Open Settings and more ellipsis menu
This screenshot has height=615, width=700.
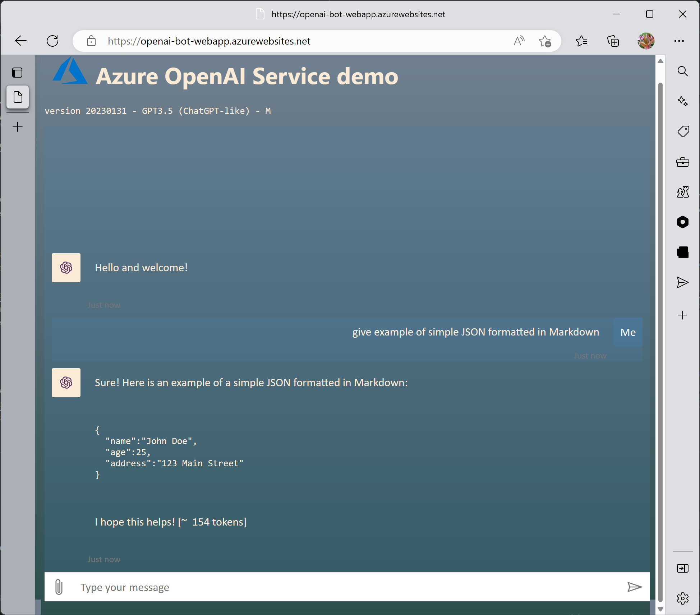tap(679, 41)
